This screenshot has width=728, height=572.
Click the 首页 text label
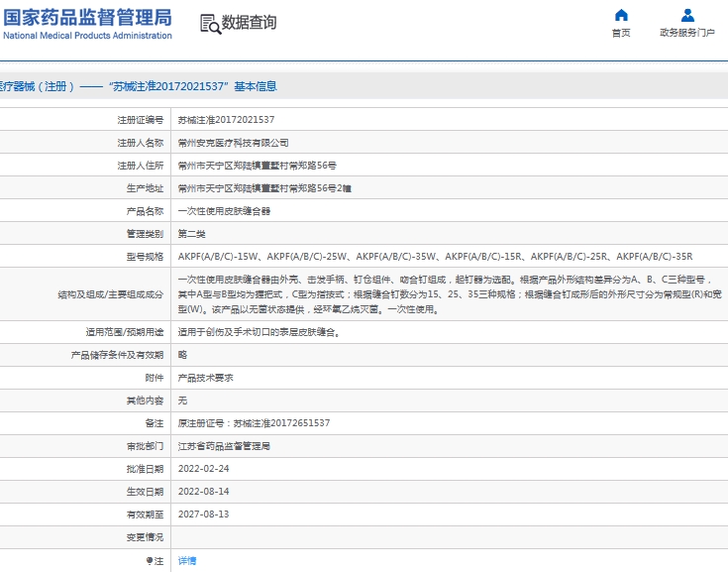click(621, 33)
